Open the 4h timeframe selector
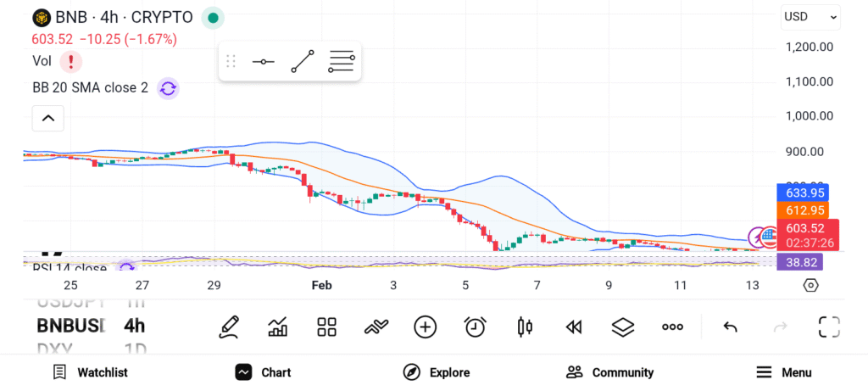868x391 pixels. click(x=134, y=326)
